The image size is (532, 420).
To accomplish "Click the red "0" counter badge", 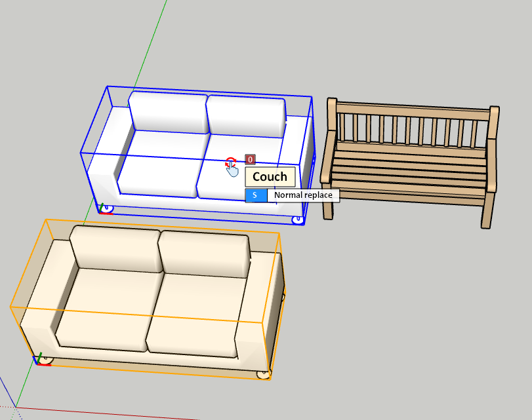I will [x=250, y=159].
